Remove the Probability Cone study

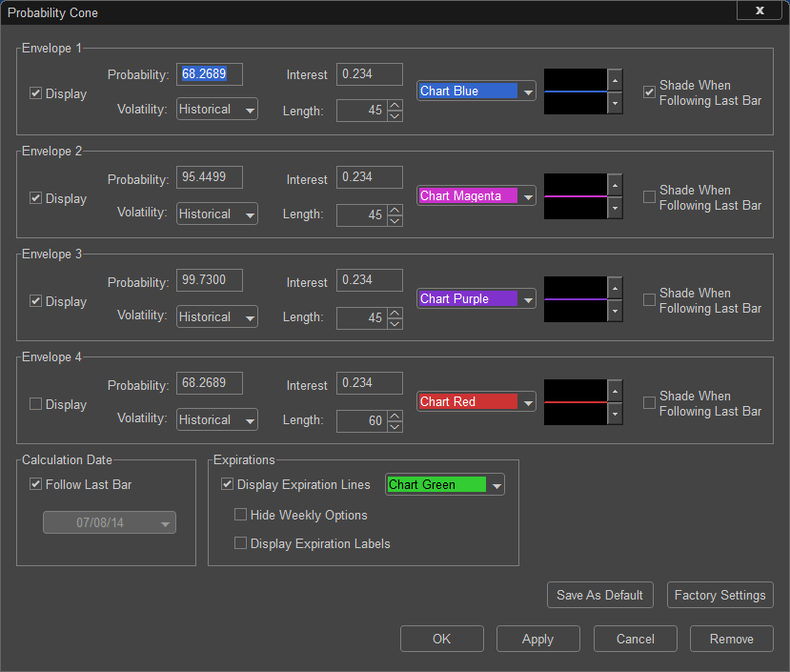732,639
